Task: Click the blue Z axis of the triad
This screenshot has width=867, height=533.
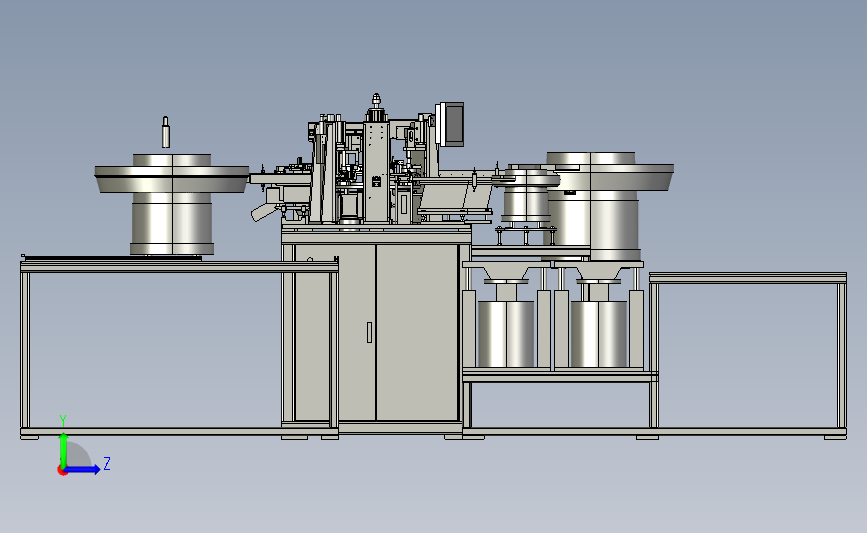Action: click(x=82, y=470)
